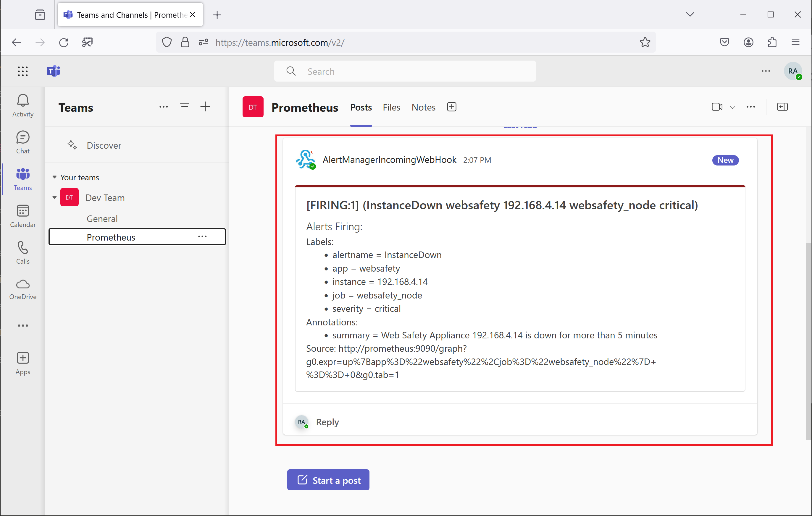
Task: Close the Teams and Channels tab
Action: coord(193,14)
